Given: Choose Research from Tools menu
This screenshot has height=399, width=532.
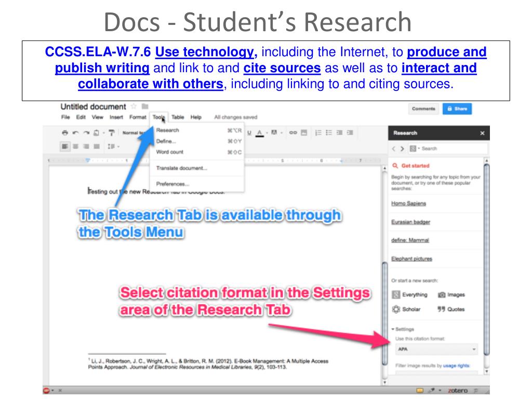Looking at the screenshot, I should pyautogui.click(x=197, y=130).
